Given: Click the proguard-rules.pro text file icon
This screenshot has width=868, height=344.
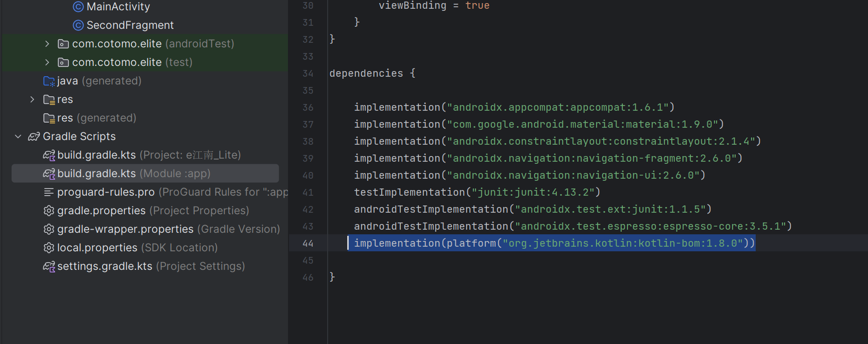Looking at the screenshot, I should (49, 192).
